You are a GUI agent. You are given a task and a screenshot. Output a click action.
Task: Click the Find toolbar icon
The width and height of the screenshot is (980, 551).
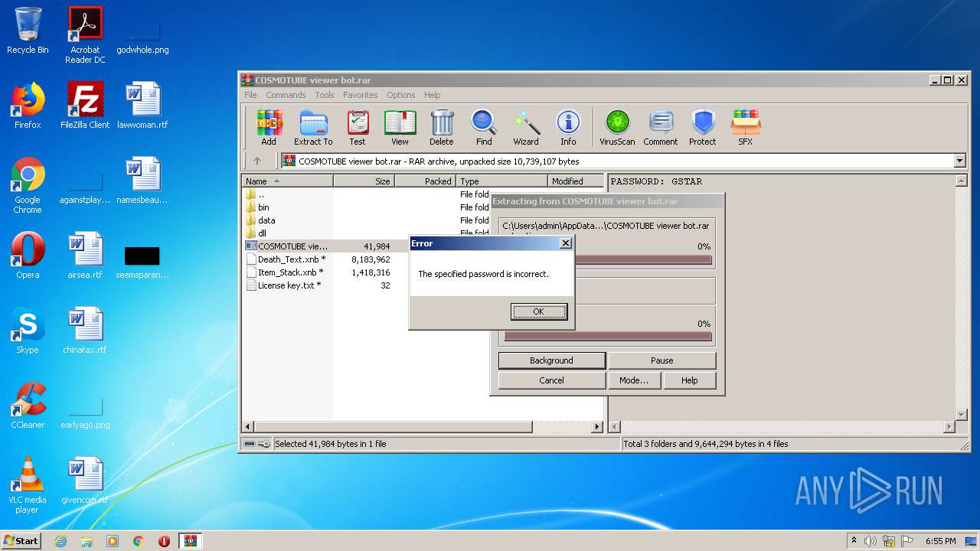(x=484, y=127)
